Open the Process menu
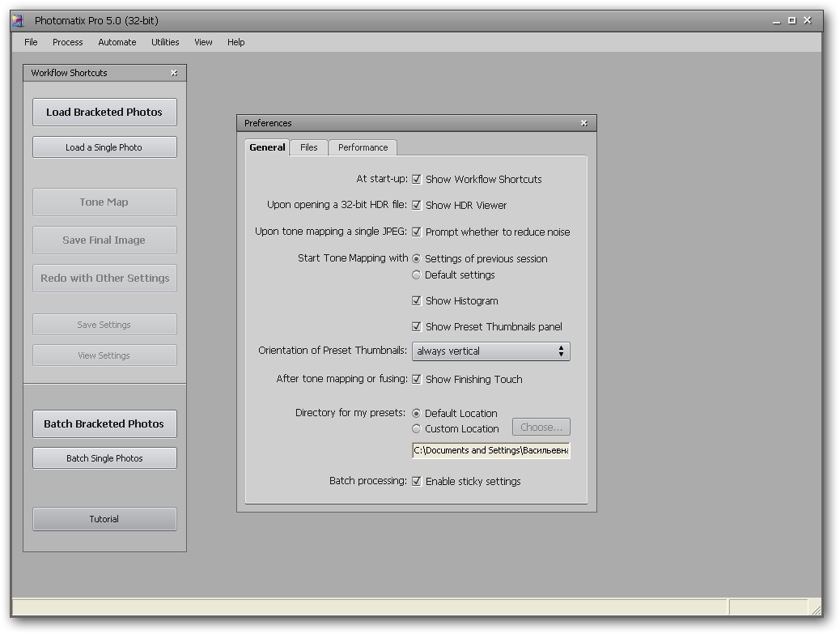 (x=67, y=42)
